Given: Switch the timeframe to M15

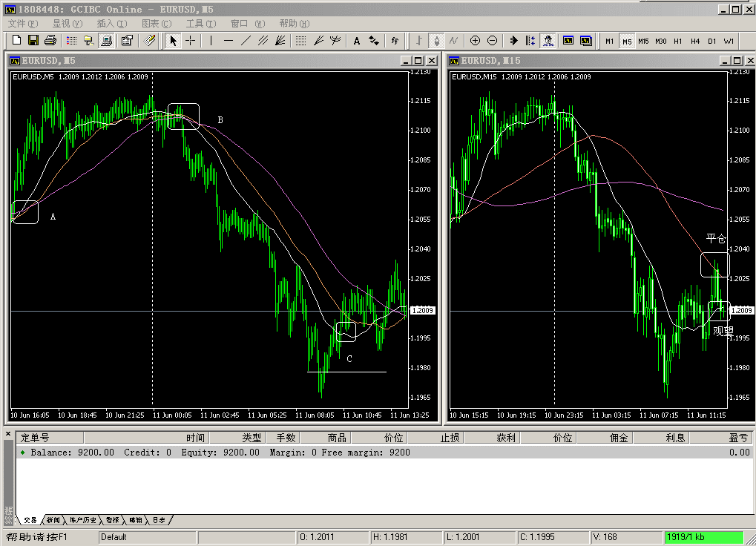Looking at the screenshot, I should (643, 41).
